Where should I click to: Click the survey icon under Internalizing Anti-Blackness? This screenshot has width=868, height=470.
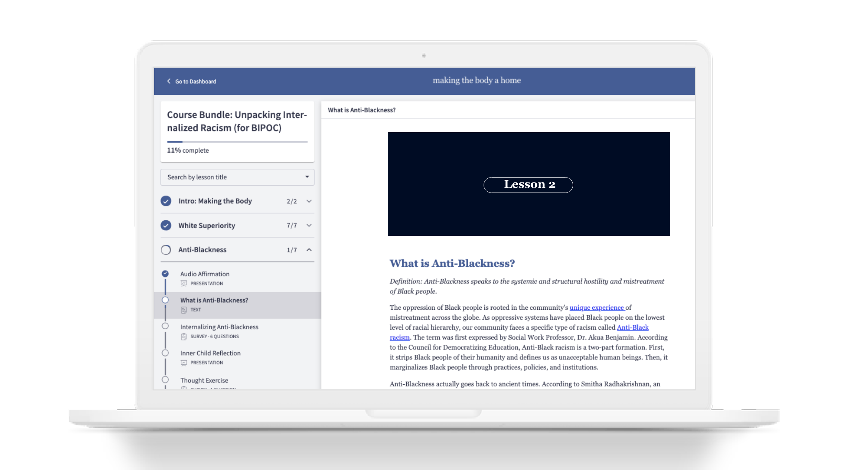point(184,337)
